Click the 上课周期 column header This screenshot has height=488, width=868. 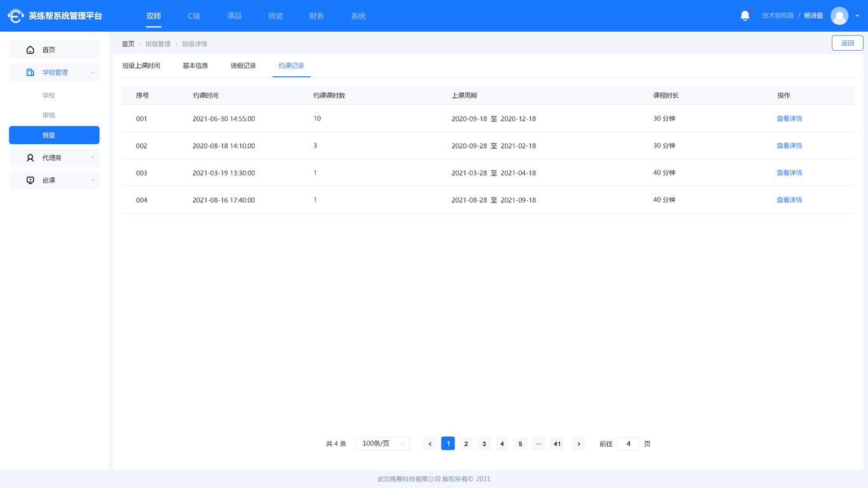[465, 95]
